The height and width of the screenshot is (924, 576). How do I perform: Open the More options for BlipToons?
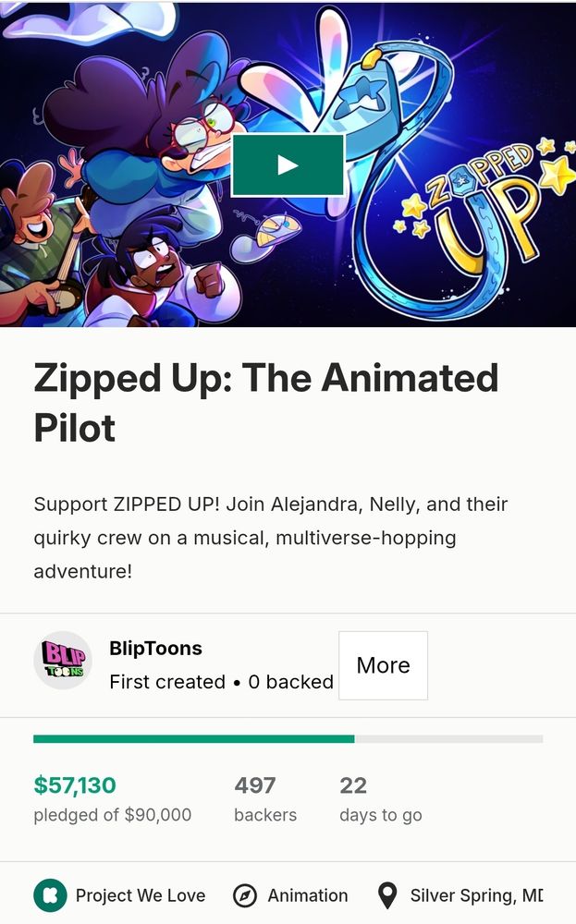383,665
